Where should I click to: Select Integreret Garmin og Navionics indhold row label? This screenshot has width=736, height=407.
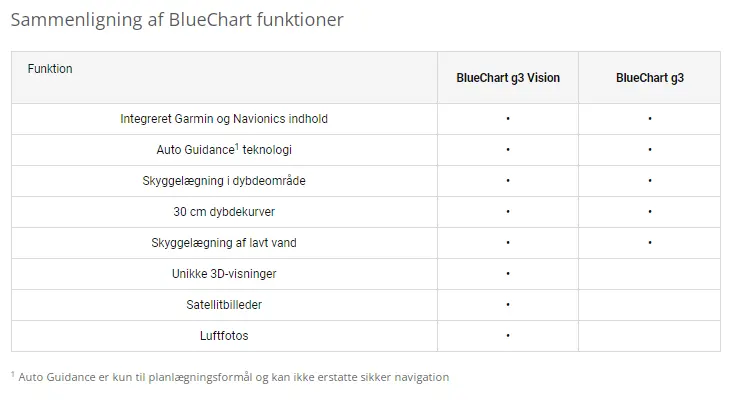[224, 119]
